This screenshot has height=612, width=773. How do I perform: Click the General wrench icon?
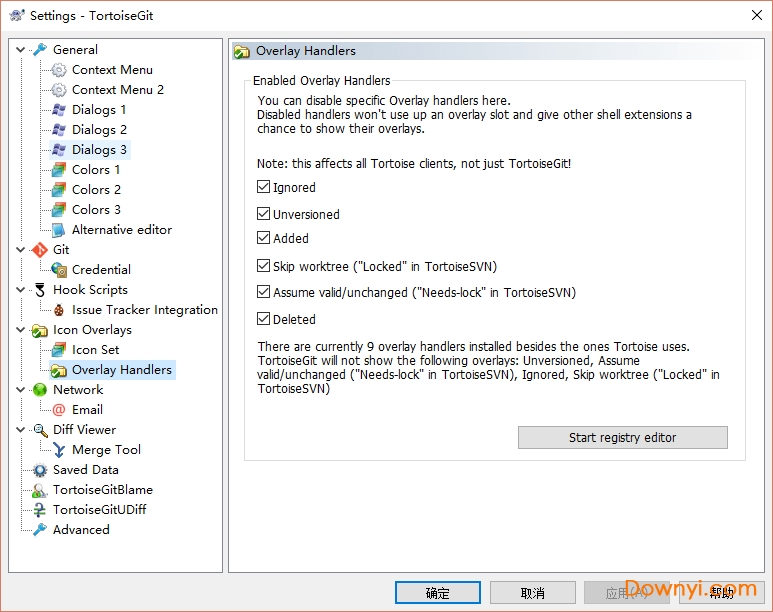[40, 49]
